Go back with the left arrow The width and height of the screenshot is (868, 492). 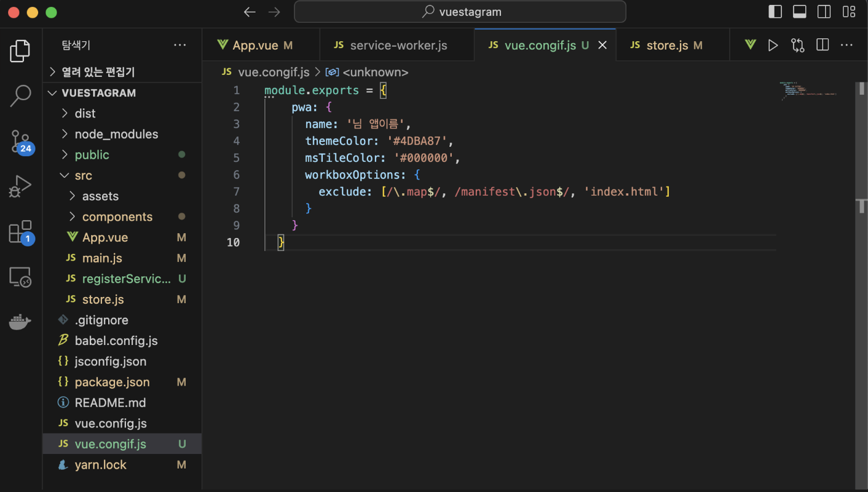click(250, 12)
